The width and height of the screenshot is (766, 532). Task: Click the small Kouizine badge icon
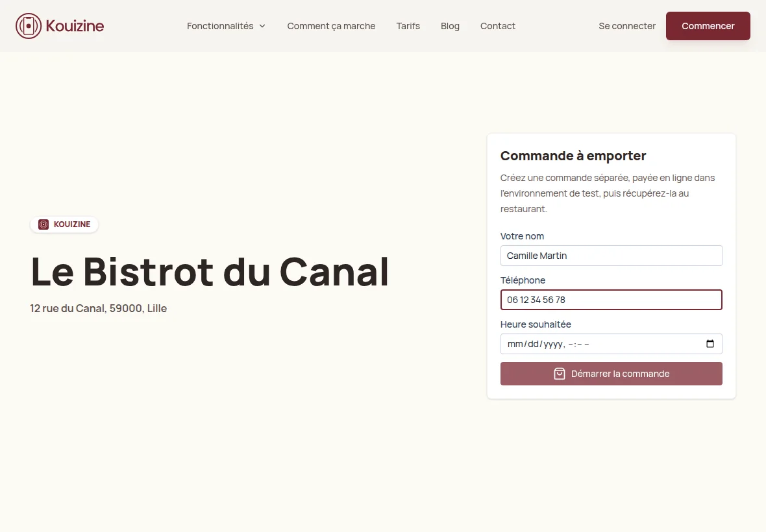click(x=43, y=224)
